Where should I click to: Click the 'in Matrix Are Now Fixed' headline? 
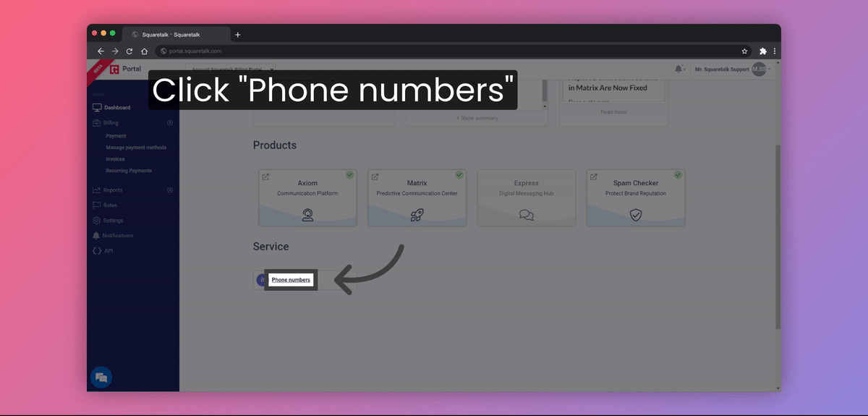pos(608,88)
